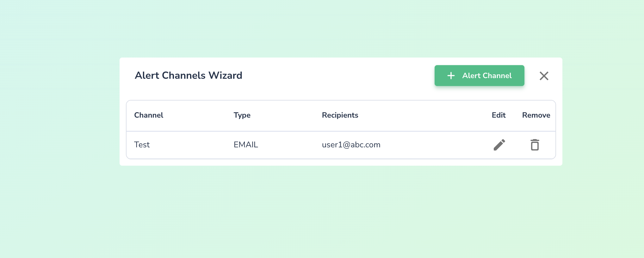
Task: Click the Alert Channels Wizard title
Action: 189,76
